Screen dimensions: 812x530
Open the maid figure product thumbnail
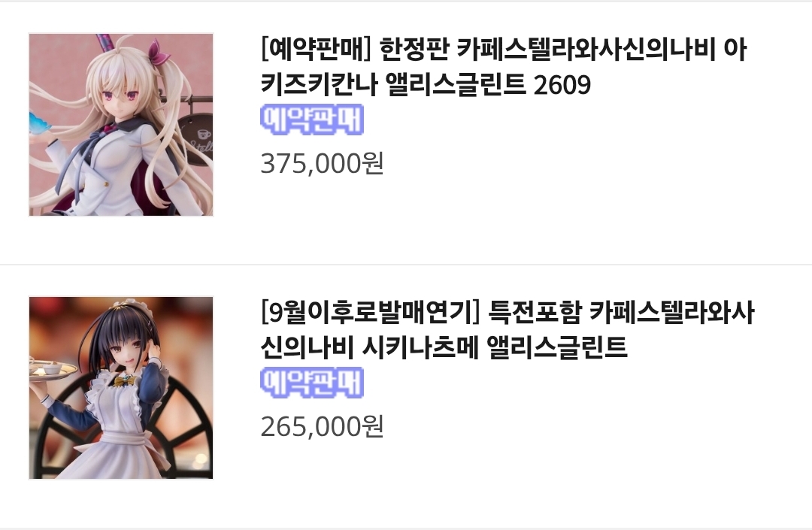(x=120, y=388)
